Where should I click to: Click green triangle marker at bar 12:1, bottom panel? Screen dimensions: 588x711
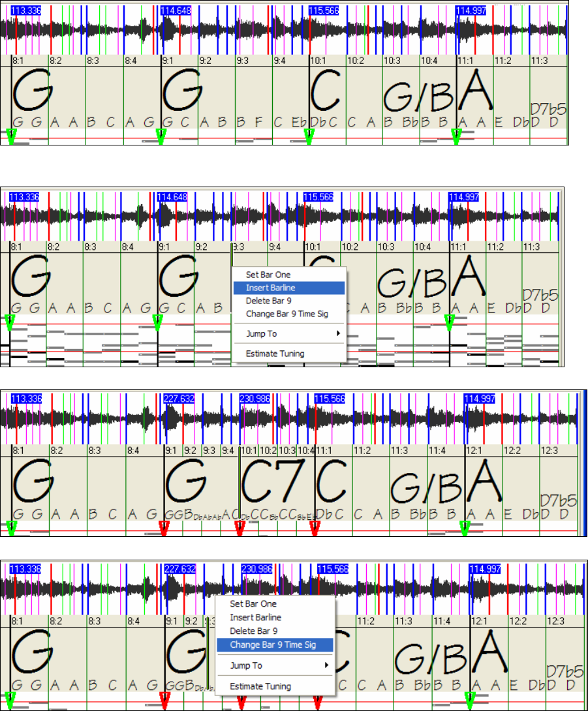[x=470, y=701]
